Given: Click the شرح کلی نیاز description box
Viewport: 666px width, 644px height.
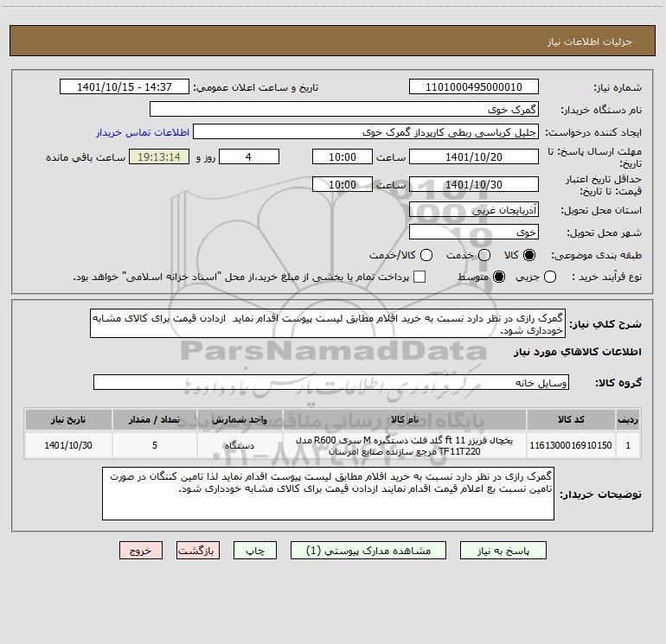Looking at the screenshot, I should [328, 323].
